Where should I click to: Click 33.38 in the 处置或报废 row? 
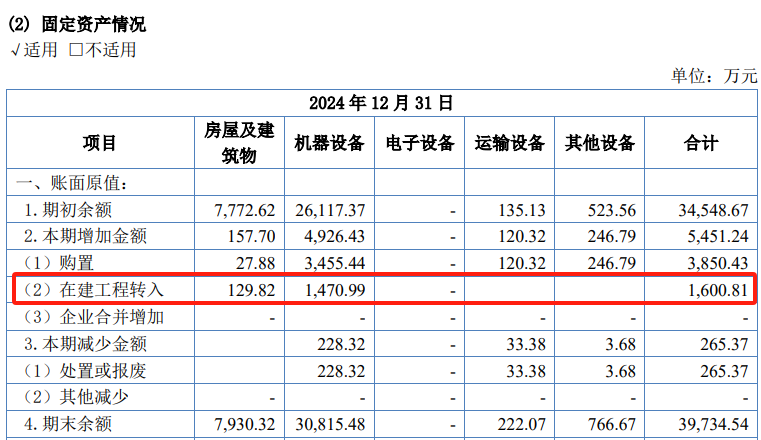coord(526,372)
